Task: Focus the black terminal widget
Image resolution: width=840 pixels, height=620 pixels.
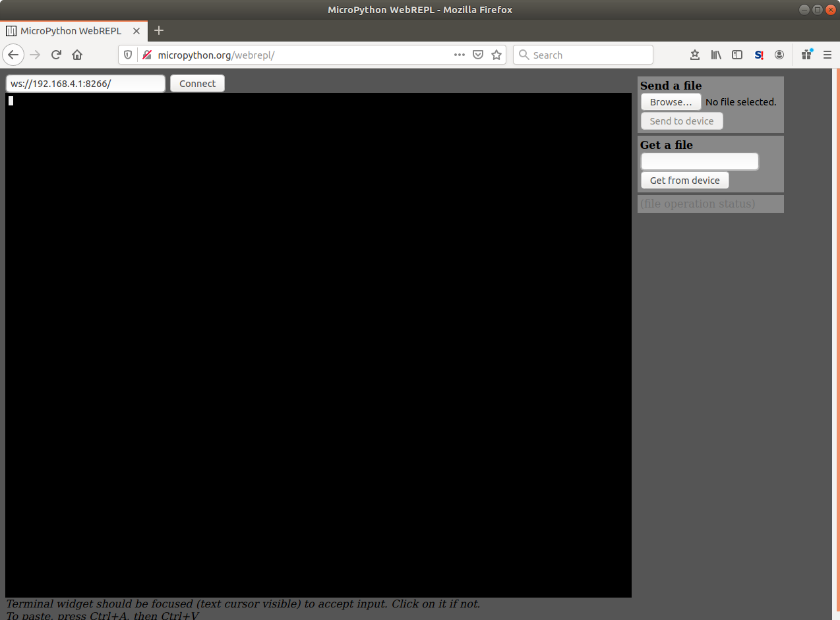Action: pos(318,345)
